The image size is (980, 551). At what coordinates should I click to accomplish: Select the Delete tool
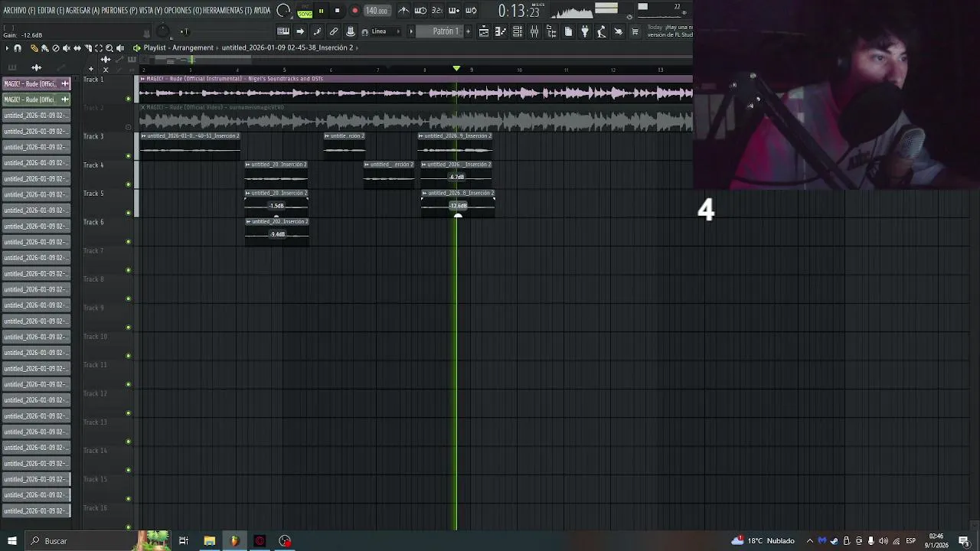coord(55,48)
